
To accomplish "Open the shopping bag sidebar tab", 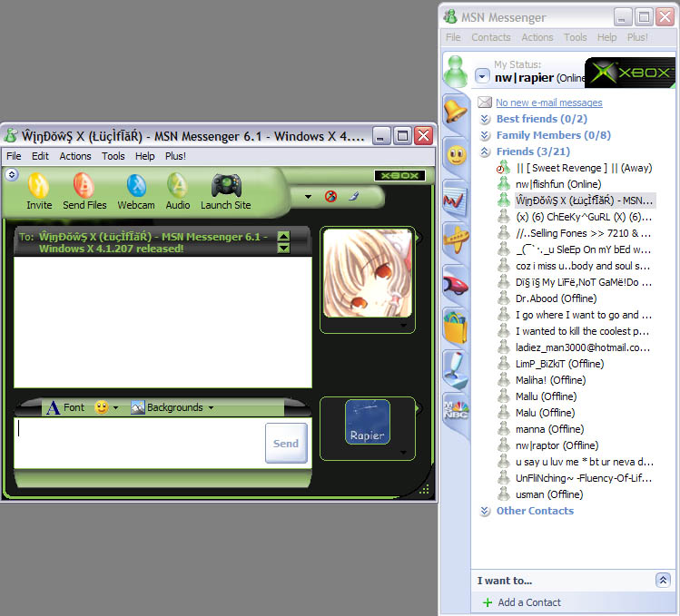I will click(457, 328).
